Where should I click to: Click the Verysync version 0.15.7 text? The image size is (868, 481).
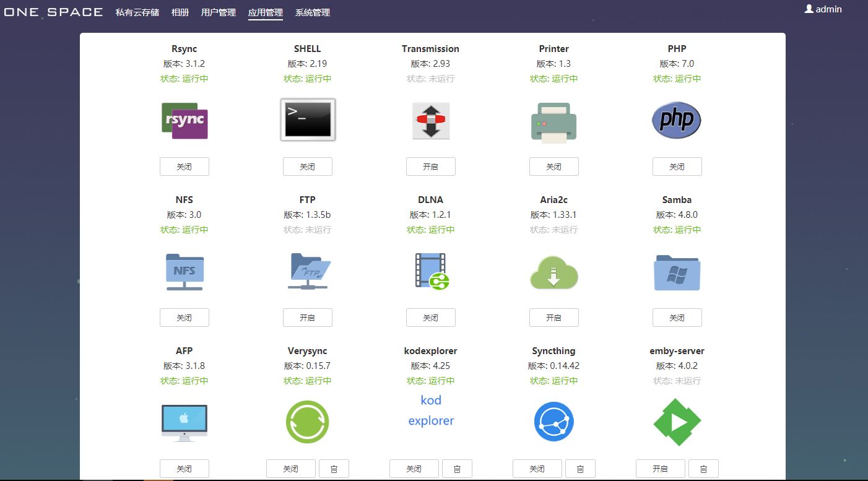pyautogui.click(x=308, y=366)
